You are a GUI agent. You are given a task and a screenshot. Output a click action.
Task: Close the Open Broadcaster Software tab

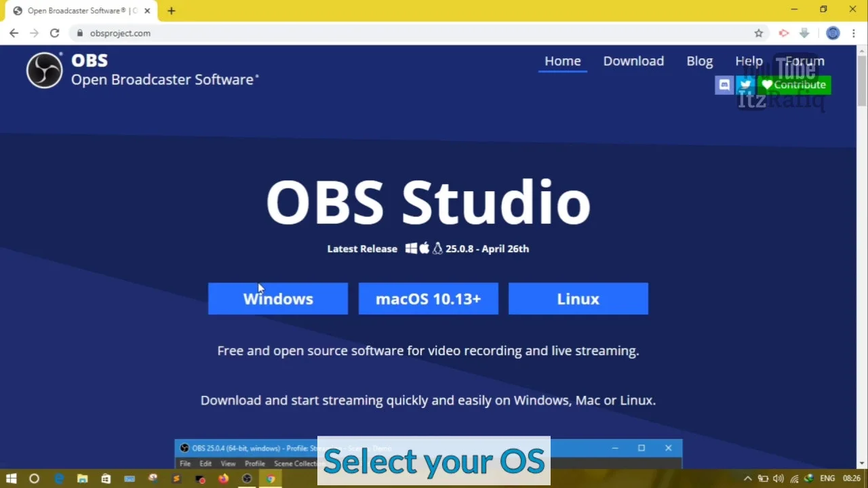(x=147, y=11)
